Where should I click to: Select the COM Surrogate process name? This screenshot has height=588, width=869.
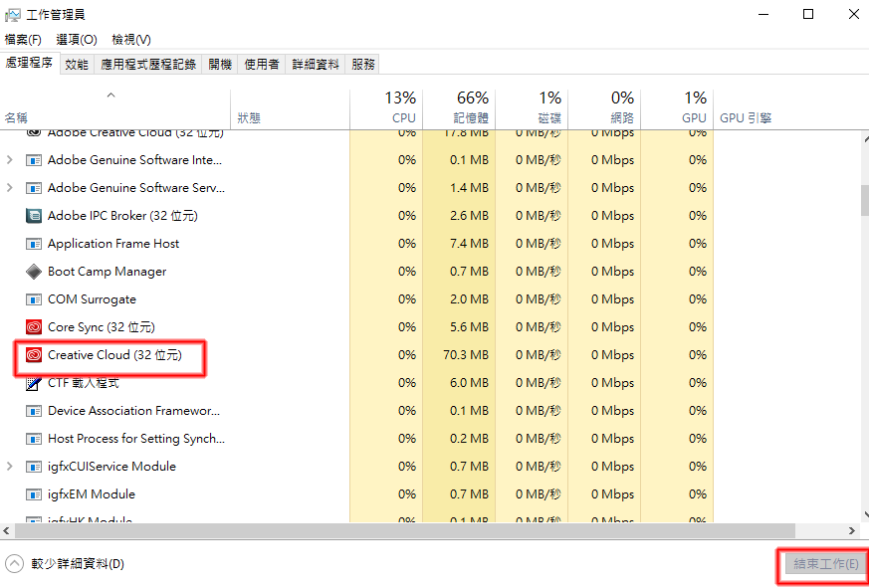pyautogui.click(x=92, y=299)
